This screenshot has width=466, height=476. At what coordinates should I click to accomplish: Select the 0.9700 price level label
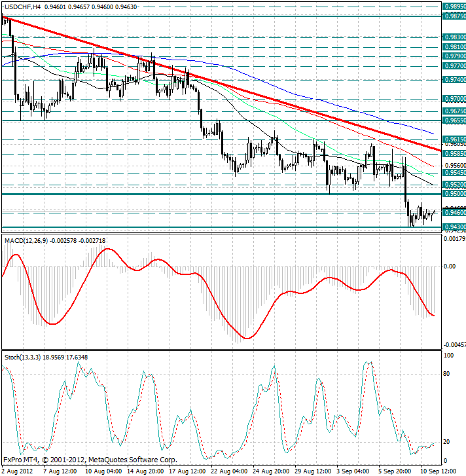tap(454, 99)
